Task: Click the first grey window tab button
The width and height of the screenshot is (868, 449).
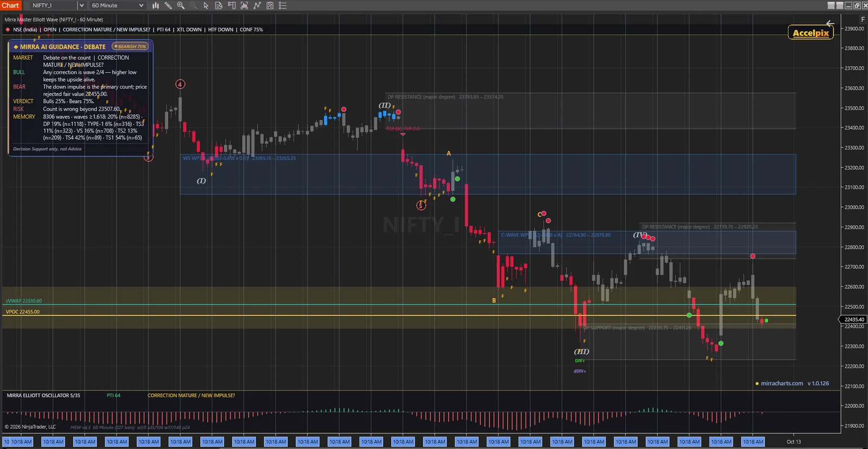Action: 831,5
